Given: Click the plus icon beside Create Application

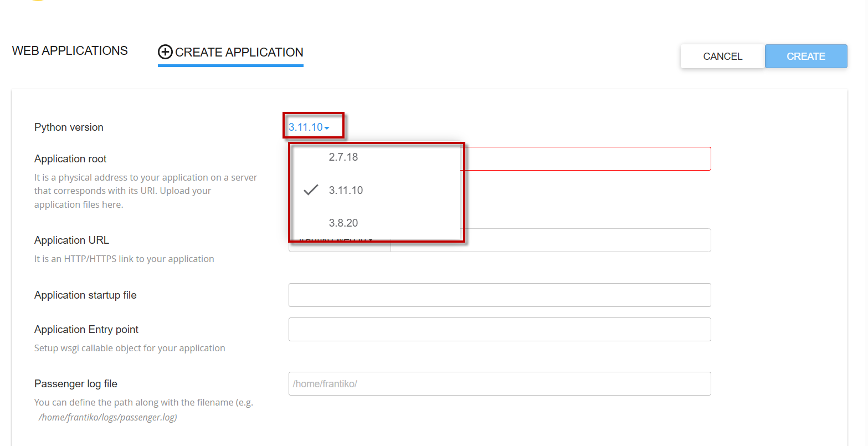Looking at the screenshot, I should [165, 52].
